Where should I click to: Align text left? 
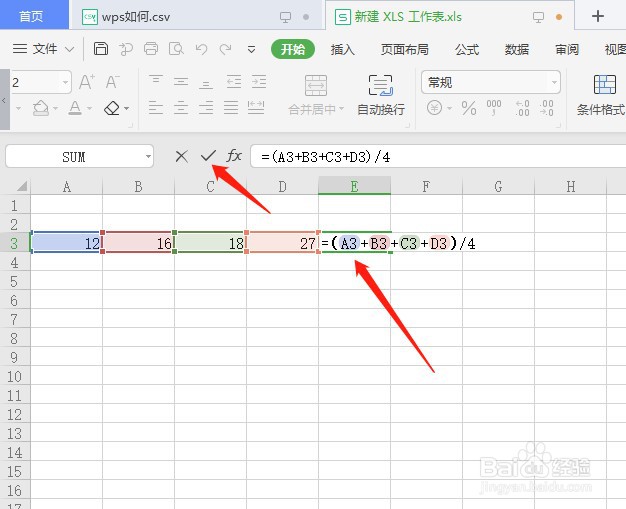(156, 108)
